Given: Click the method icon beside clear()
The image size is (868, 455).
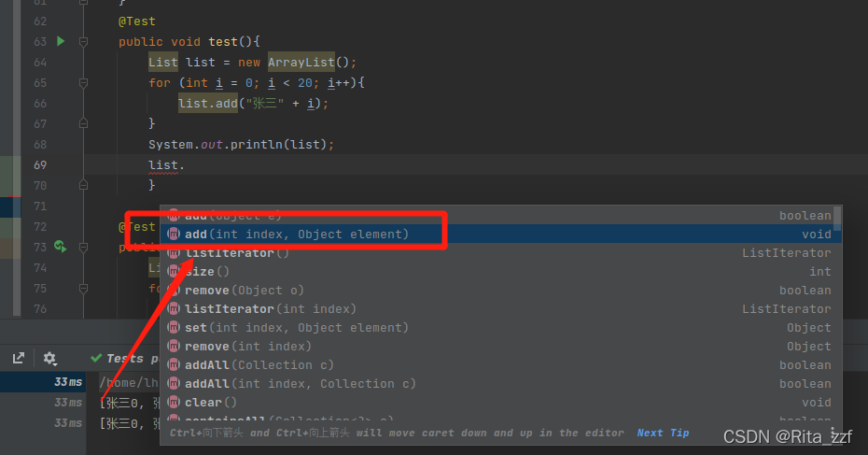Looking at the screenshot, I should (x=174, y=402).
